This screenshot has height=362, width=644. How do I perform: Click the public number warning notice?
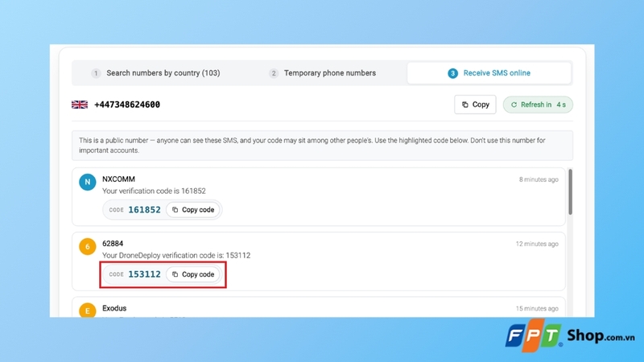click(323, 146)
